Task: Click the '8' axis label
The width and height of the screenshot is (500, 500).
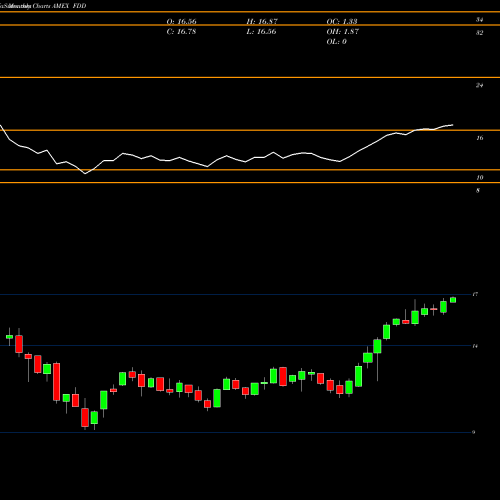Action: [x=478, y=191]
